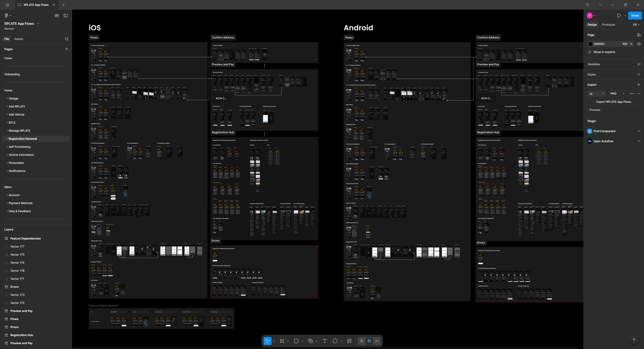This screenshot has height=349, width=644.
Task: Click the blue Share button
Action: coord(635,16)
